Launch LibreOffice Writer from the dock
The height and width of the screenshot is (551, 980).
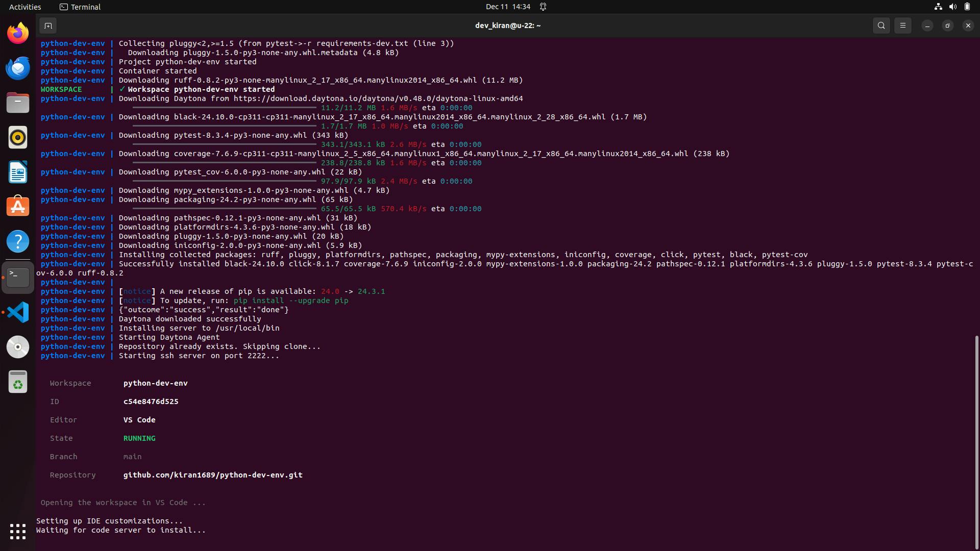(18, 172)
